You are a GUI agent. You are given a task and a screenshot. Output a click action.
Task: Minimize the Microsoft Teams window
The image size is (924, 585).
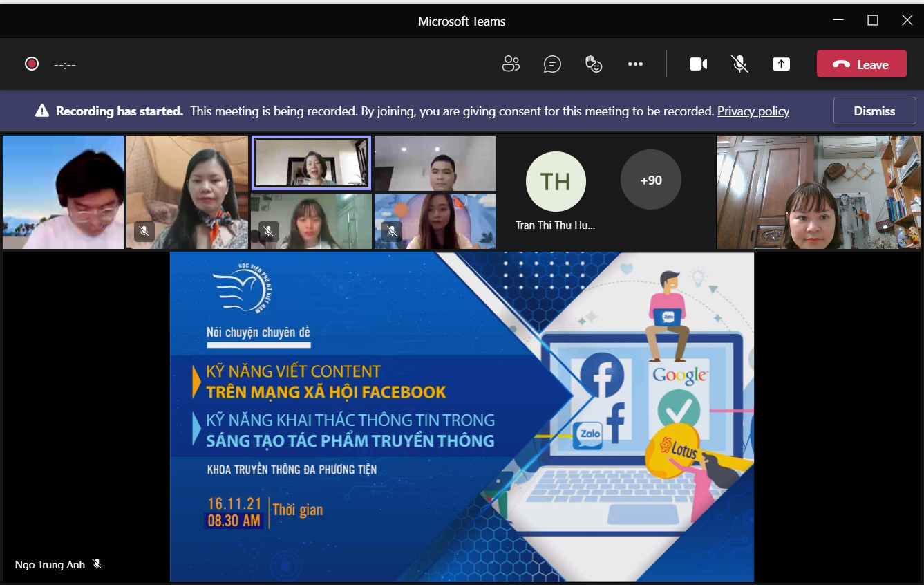(838, 21)
